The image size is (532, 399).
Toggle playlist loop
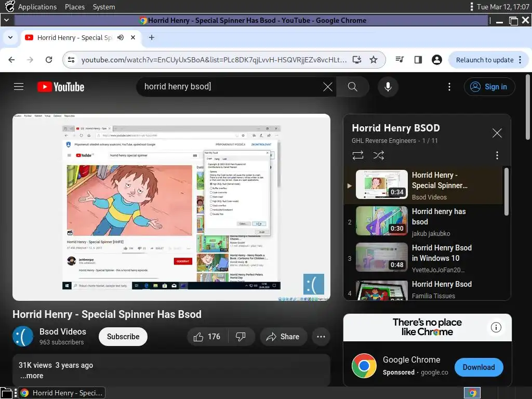tap(358, 155)
